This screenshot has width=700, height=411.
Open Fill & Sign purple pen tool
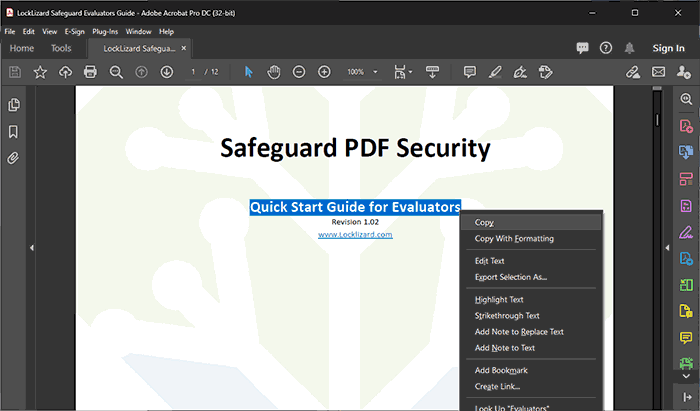686,232
